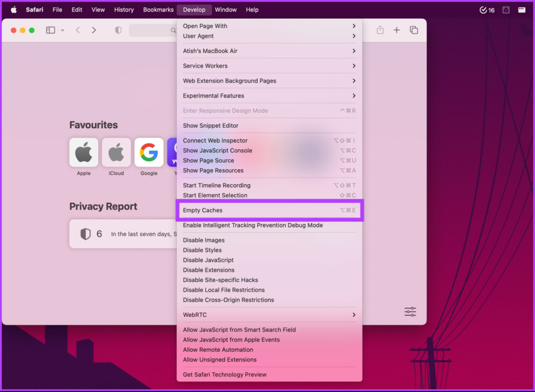Click the Share icon in Safari toolbar
This screenshot has height=392, width=535.
(380, 30)
